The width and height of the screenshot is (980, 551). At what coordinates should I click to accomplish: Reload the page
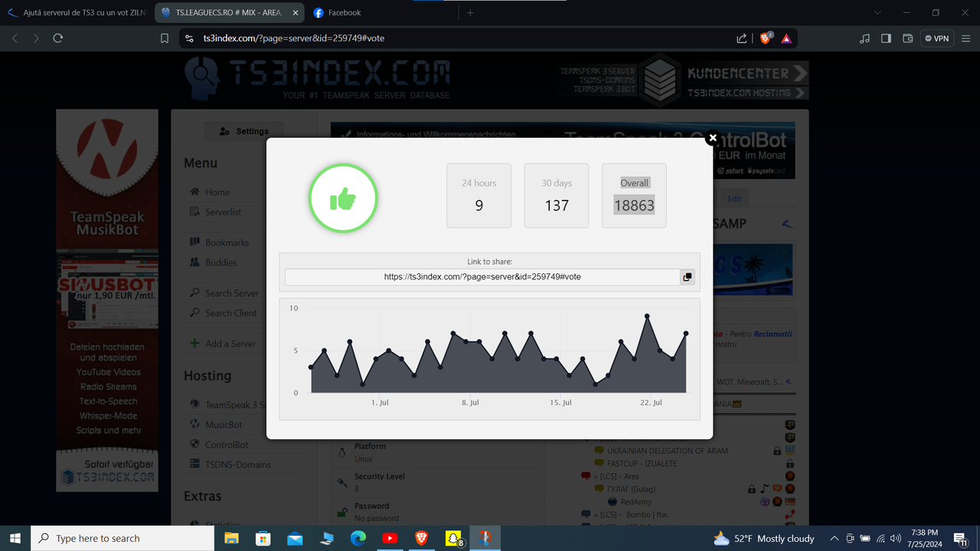(x=58, y=38)
